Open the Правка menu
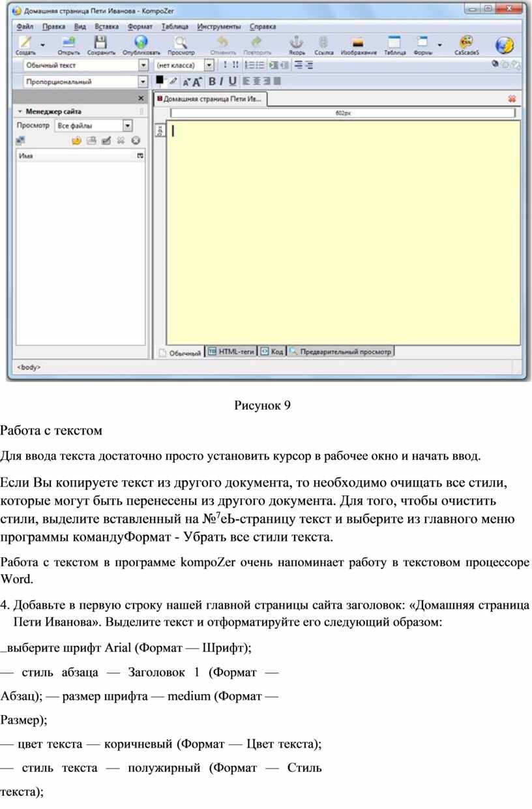 (53, 27)
